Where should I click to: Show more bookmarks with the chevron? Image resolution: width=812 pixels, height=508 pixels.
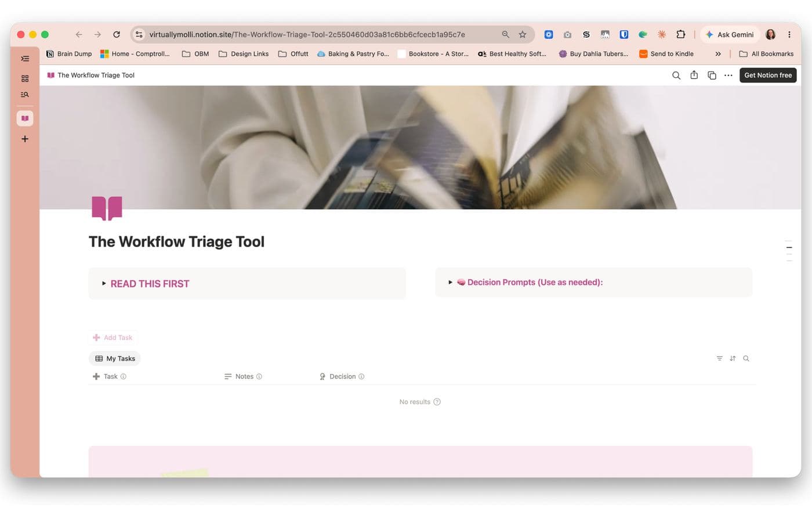click(718, 54)
